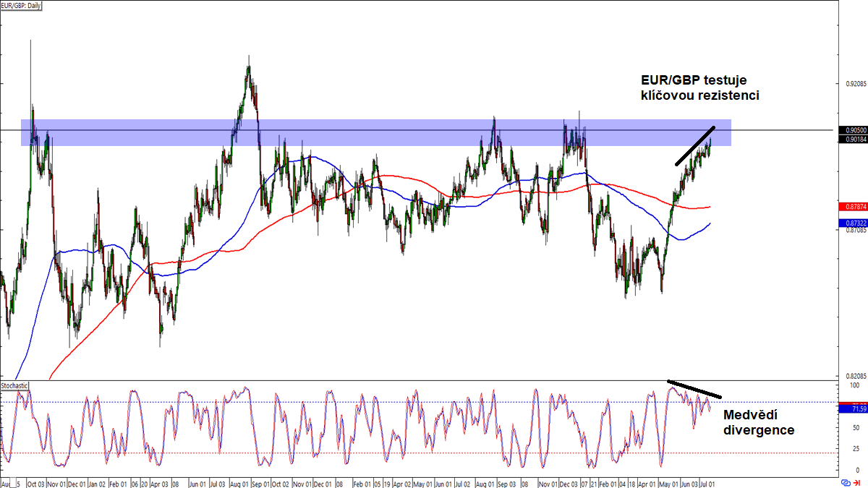Click the Oct 03 date label
Image resolution: width=868 pixels, height=488 pixels.
click(36, 483)
